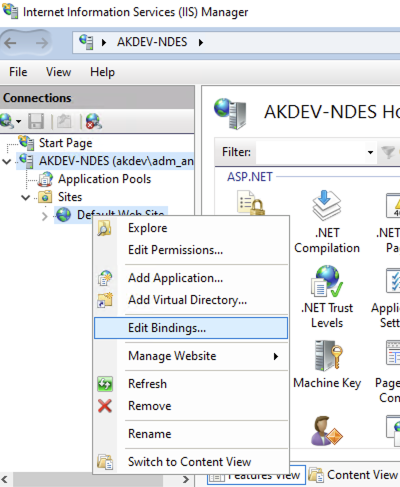Viewport: 400px width, 487px height.
Task: Expand the Default Web Site node
Action: point(45,216)
